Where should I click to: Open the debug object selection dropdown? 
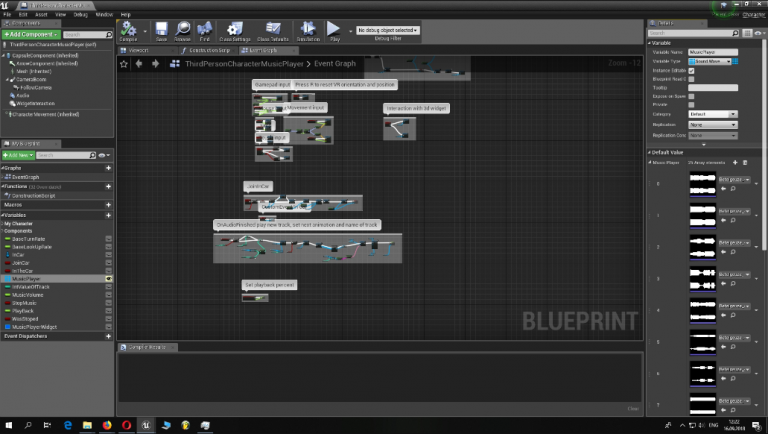387,30
